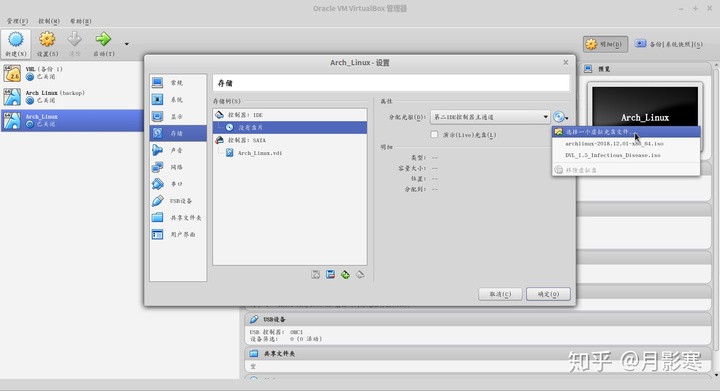This screenshot has width=720, height=391.
Task: Click the green add attachment icon
Action: point(345,274)
